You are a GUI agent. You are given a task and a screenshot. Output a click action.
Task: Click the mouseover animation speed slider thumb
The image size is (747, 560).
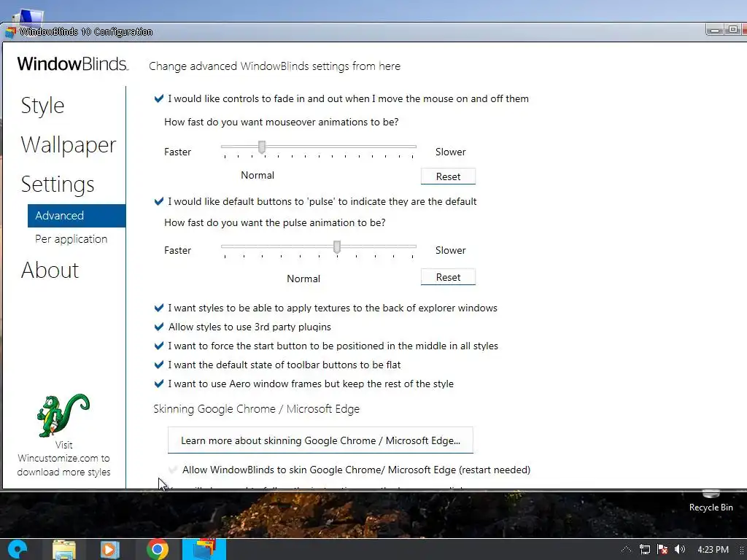262,147
